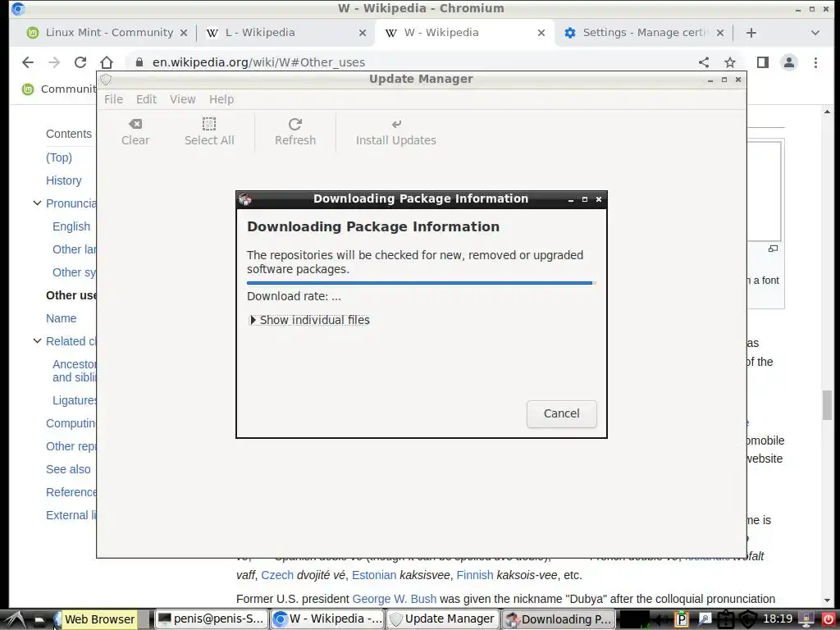The width and height of the screenshot is (840, 630).
Task: Open Chromium's three-dot menu
Action: tap(815, 62)
